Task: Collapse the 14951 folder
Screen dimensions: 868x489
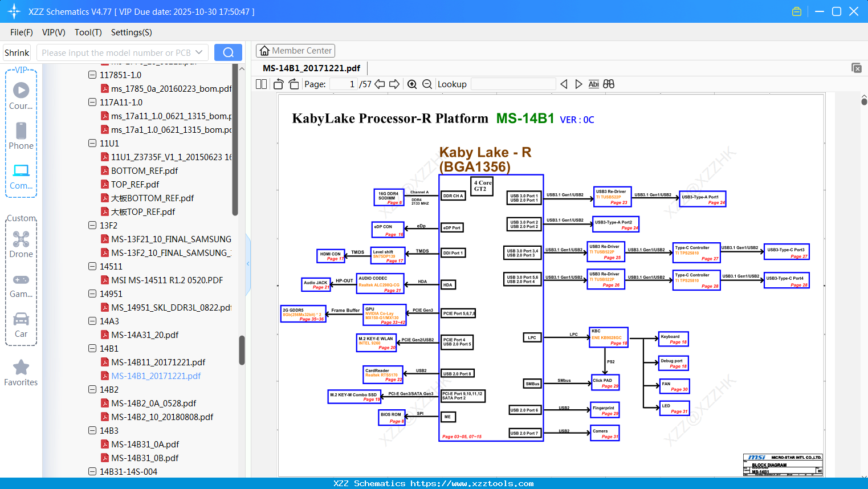Action: pos(92,294)
